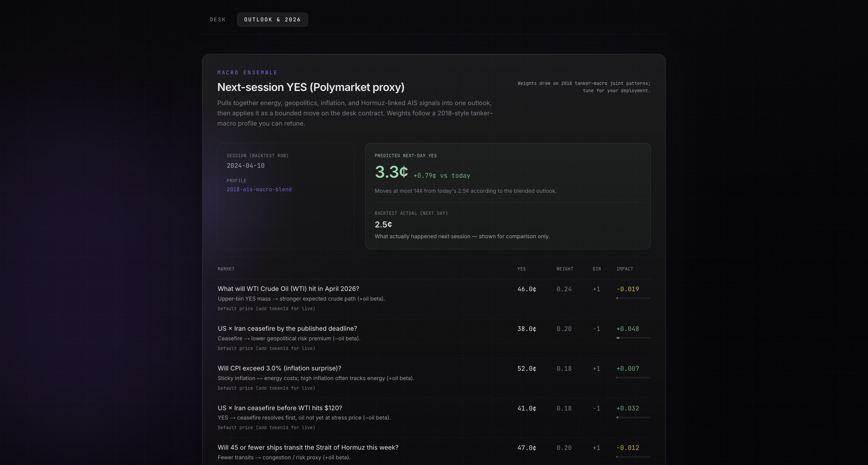Select the OUTLOOK & 2026 tab

coord(272,20)
